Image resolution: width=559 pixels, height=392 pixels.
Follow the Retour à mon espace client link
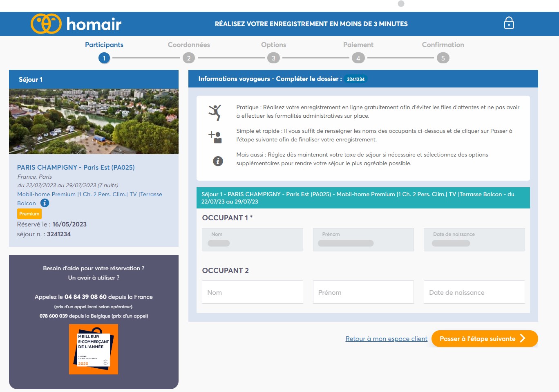[387, 339]
